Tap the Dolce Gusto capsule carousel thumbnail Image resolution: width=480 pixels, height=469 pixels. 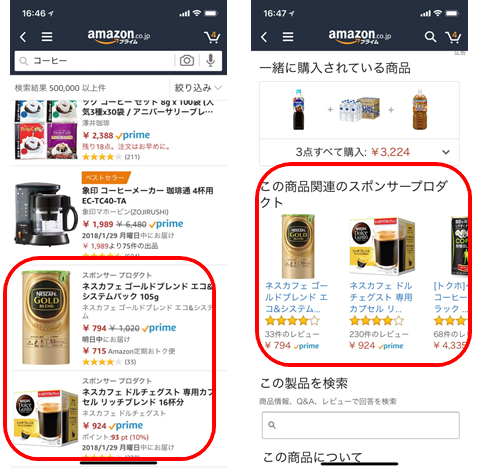click(x=382, y=246)
